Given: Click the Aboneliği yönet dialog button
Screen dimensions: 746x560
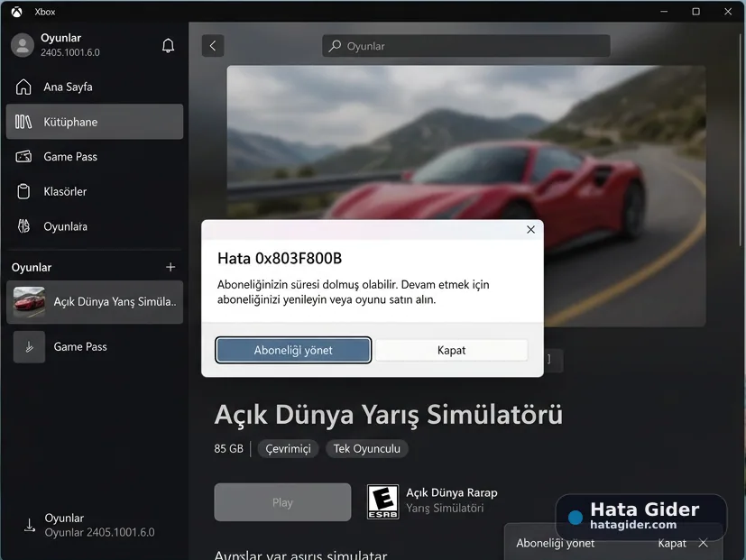Looking at the screenshot, I should pyautogui.click(x=293, y=350).
